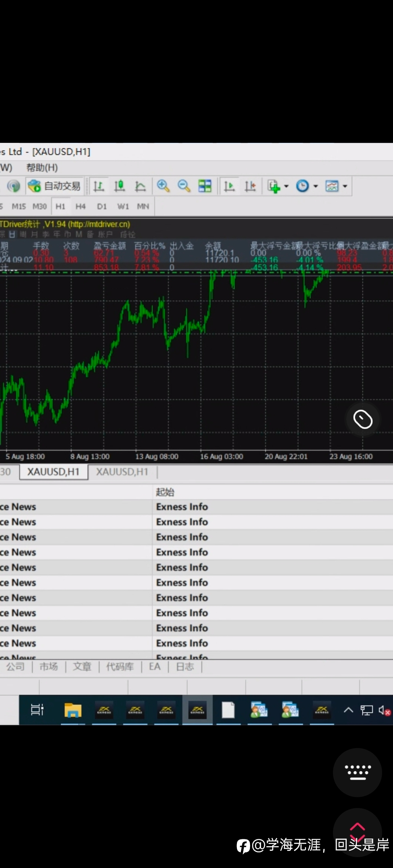Open the 帮助(H) menu
This screenshot has width=393, height=868.
(42, 168)
